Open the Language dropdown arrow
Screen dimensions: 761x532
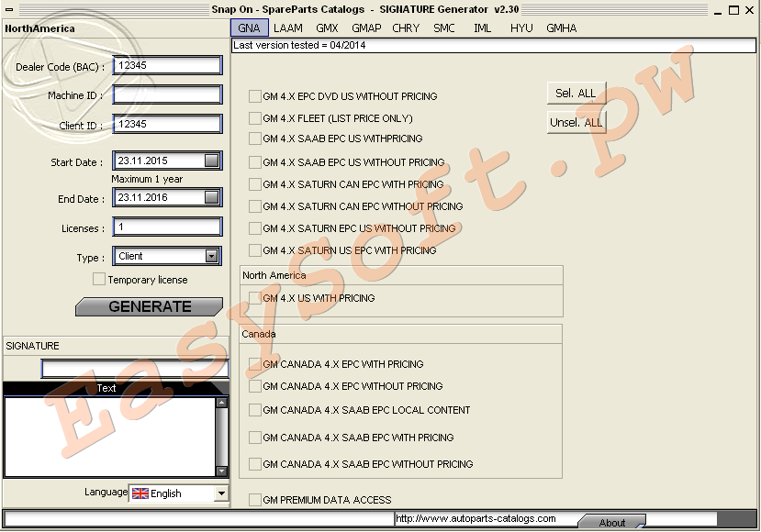pyautogui.click(x=221, y=493)
